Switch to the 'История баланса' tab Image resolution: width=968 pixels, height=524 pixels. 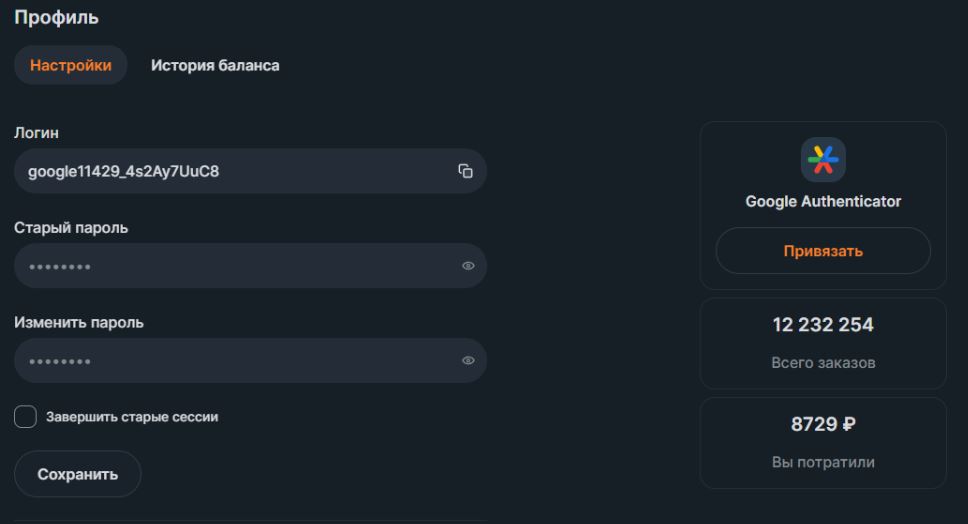pyautogui.click(x=215, y=65)
